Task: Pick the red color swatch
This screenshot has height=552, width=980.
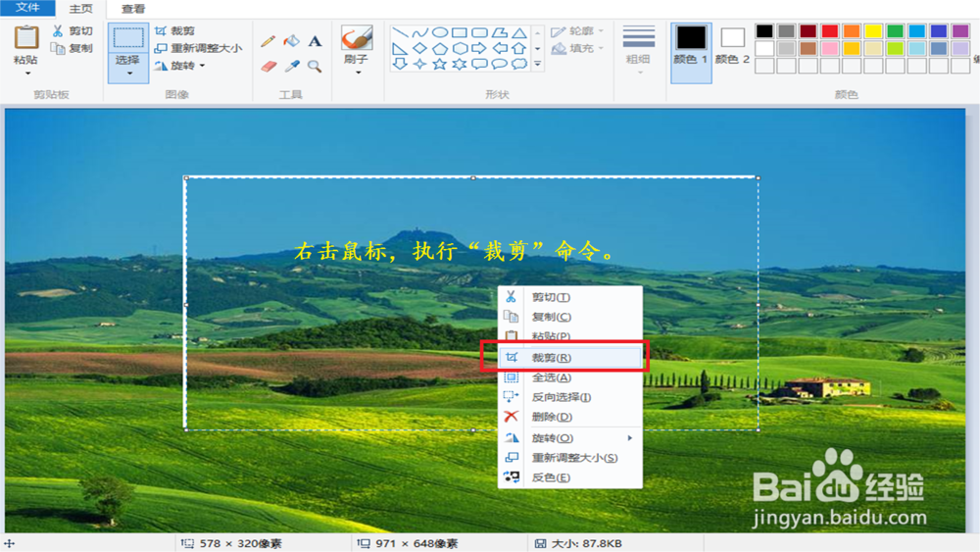Action: coord(830,31)
